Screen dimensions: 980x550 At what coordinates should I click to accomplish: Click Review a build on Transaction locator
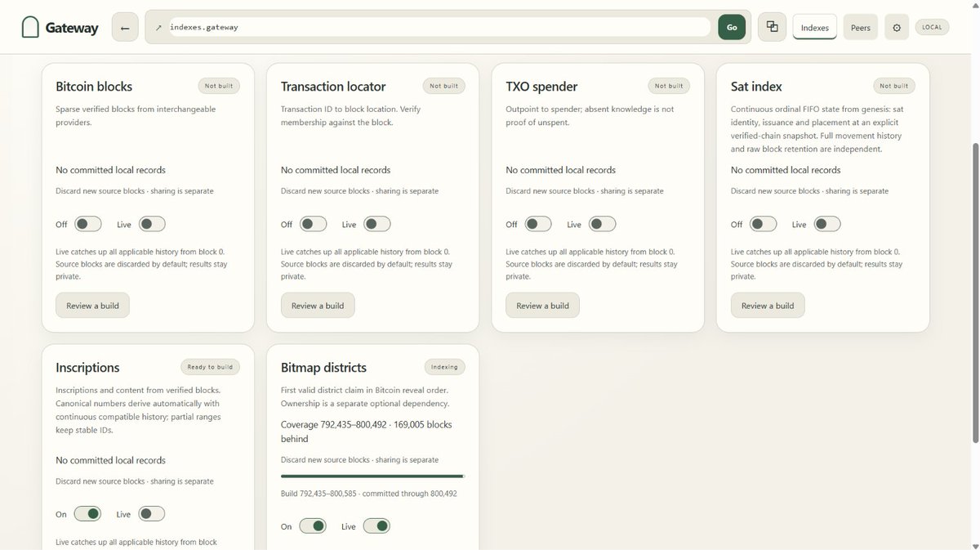(318, 306)
